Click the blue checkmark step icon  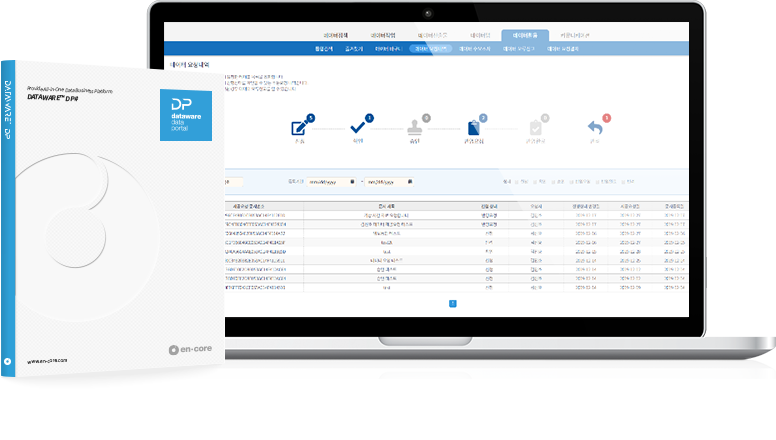tap(357, 128)
